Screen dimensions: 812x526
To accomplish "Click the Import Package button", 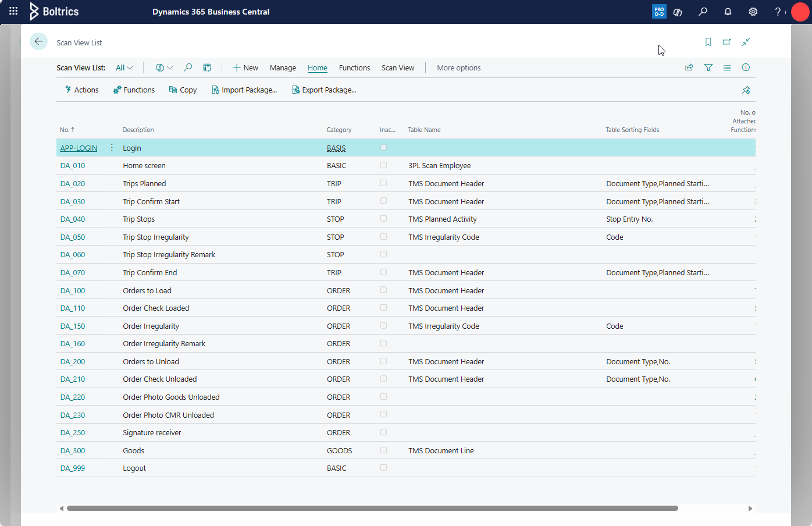I will [x=244, y=90].
